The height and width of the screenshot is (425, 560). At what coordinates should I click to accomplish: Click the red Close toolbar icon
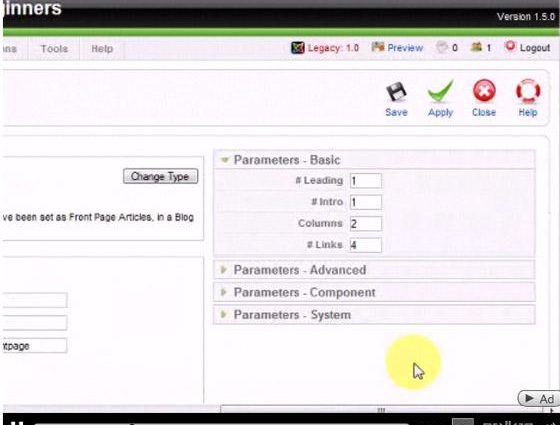coord(484,91)
